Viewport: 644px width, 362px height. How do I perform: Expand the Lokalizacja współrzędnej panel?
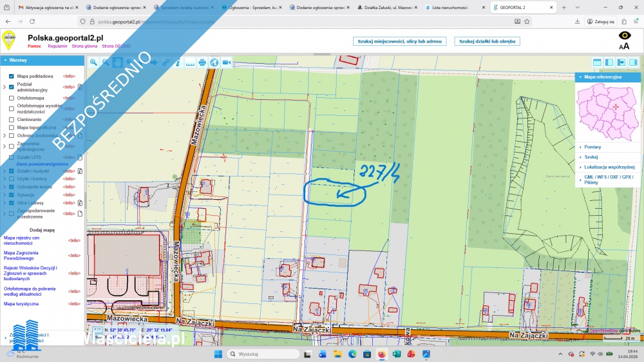[609, 167]
